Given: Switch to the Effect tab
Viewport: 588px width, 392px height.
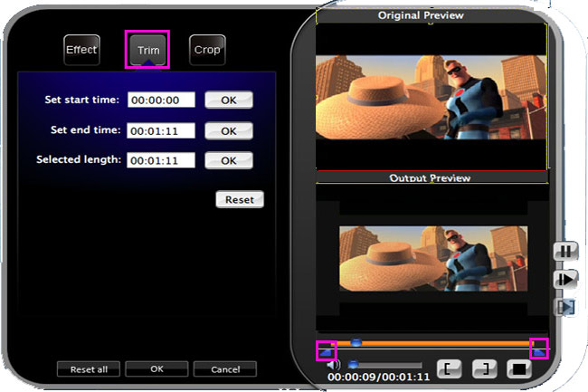Looking at the screenshot, I should [x=81, y=50].
